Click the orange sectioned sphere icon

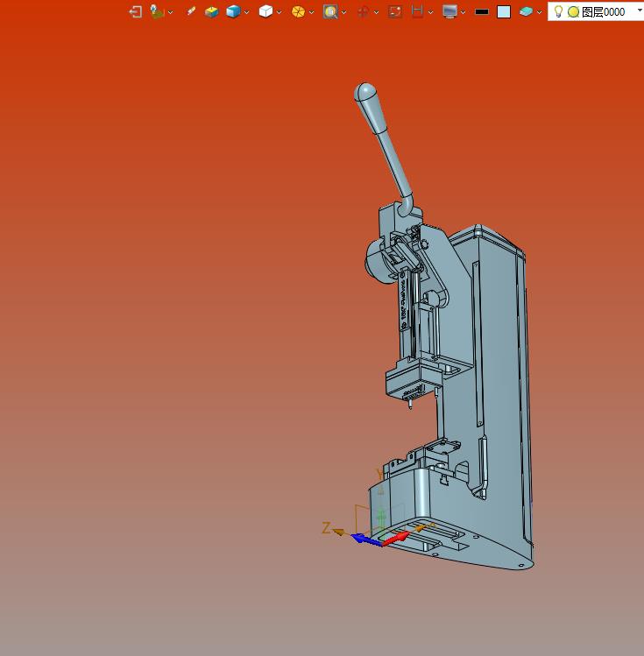click(x=298, y=11)
